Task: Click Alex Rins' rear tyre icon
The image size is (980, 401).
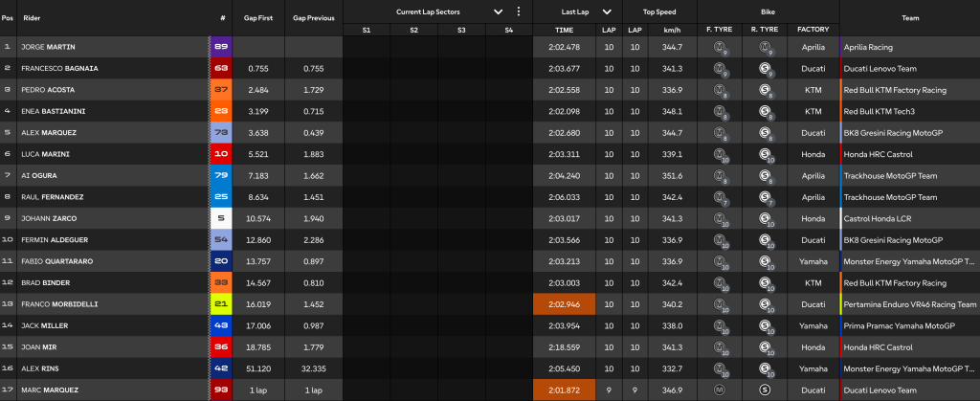Action: coord(765,368)
